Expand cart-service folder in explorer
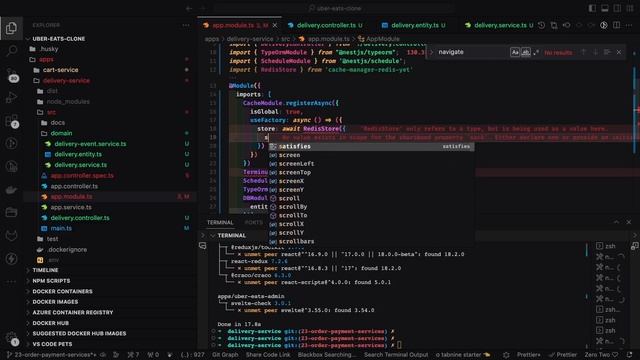This screenshot has height=360, width=640. (60, 70)
